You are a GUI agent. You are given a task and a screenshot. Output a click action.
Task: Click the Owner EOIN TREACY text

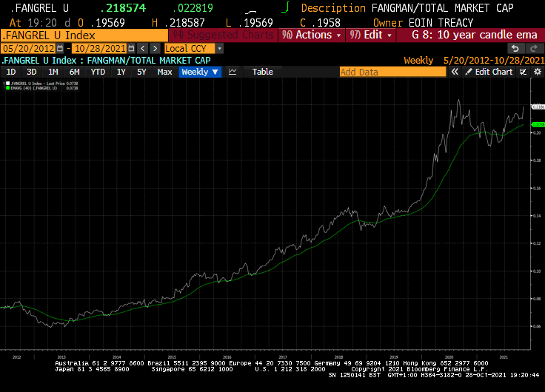pos(423,23)
